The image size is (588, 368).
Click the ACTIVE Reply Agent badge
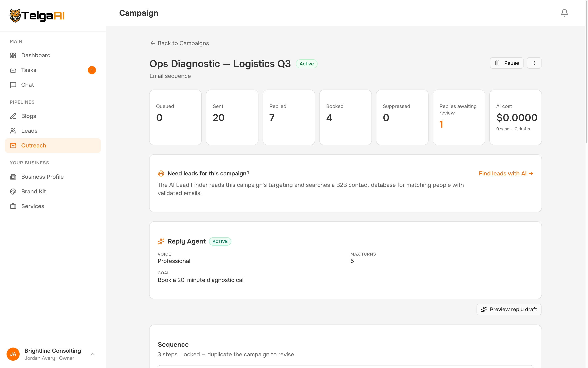tap(220, 241)
